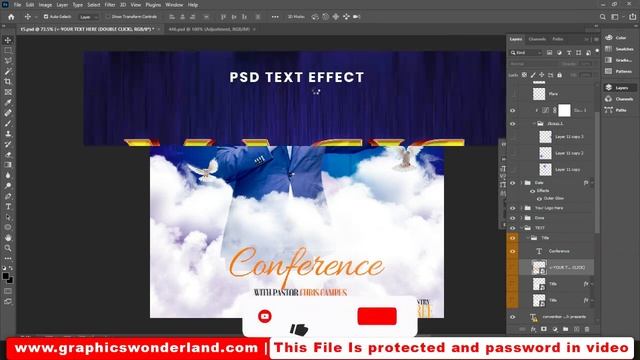
Task: Select the Eyedropper tool
Action: pyautogui.click(x=8, y=102)
